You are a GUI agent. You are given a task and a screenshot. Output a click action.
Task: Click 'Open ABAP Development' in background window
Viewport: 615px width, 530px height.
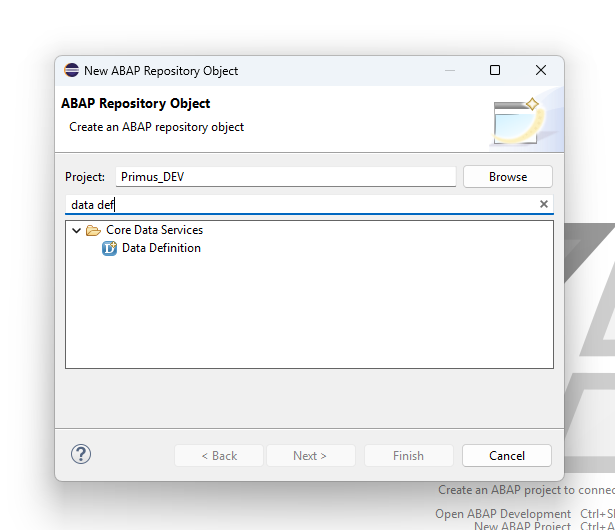(x=503, y=514)
